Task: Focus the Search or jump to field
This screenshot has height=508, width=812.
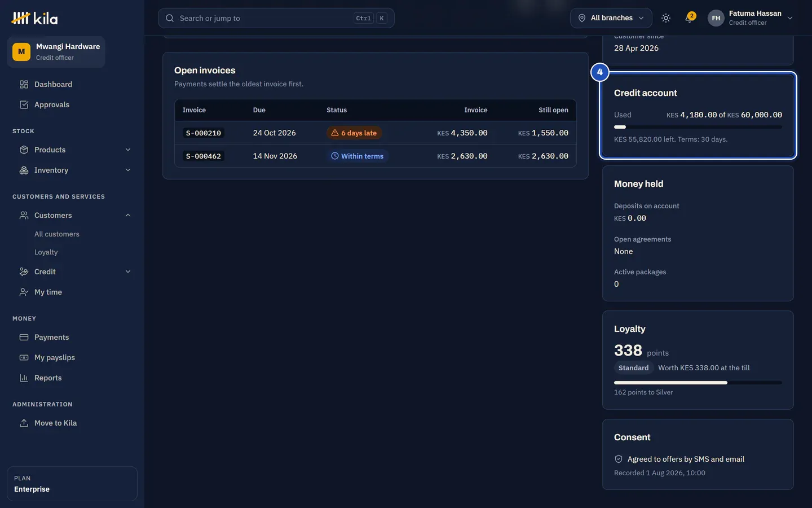Action: pos(276,18)
